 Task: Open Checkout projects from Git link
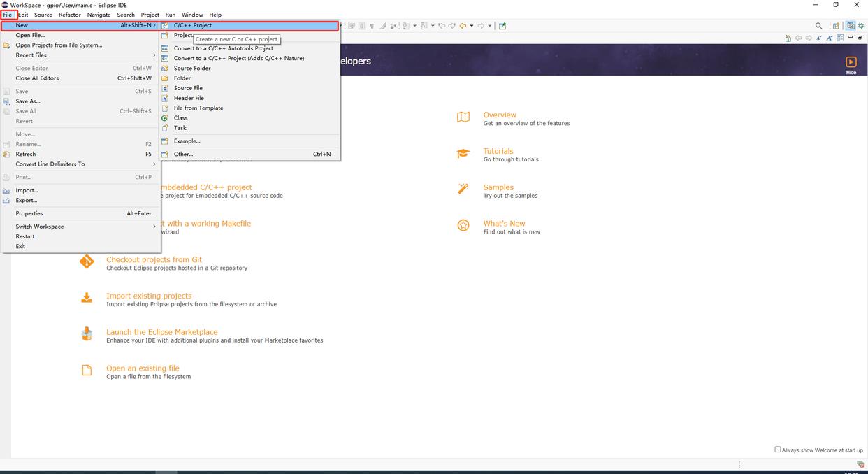point(154,259)
